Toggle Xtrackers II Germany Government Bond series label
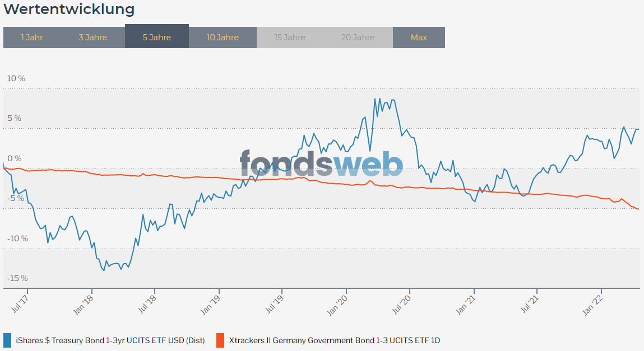 334,340
